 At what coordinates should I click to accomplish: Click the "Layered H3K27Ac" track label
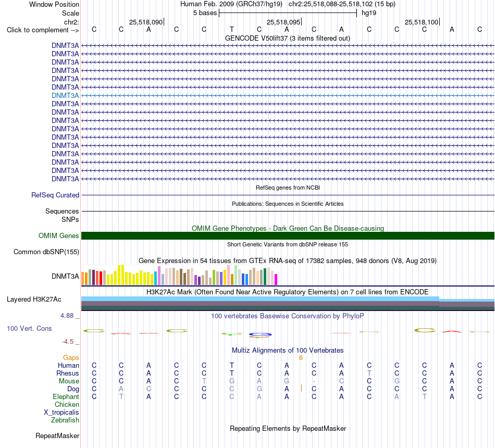(x=34, y=300)
